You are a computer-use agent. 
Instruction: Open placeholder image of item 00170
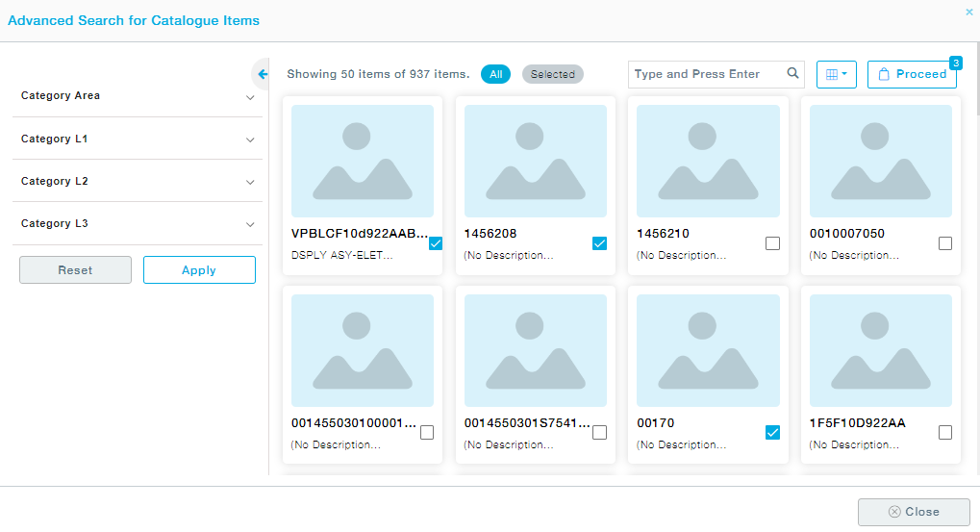coord(708,350)
